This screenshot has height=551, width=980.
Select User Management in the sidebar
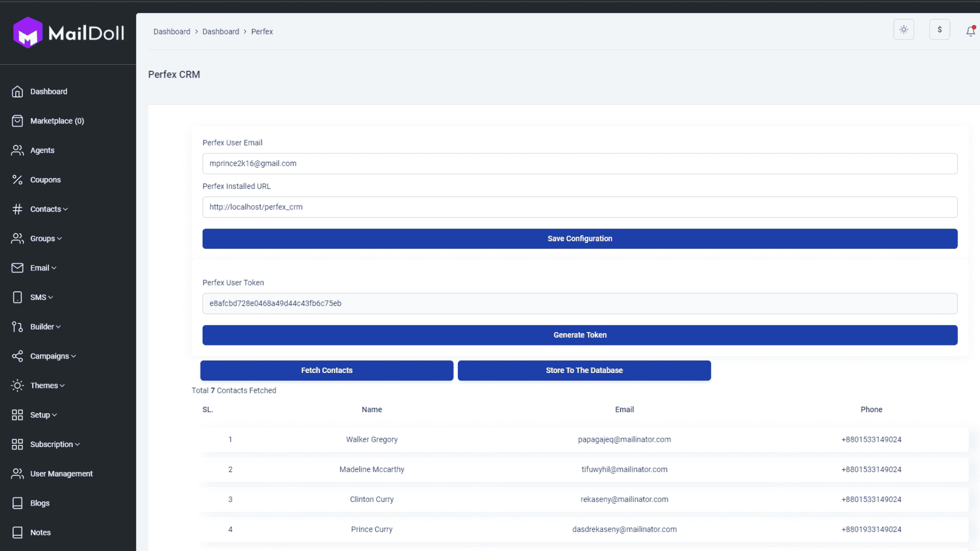[x=61, y=473]
